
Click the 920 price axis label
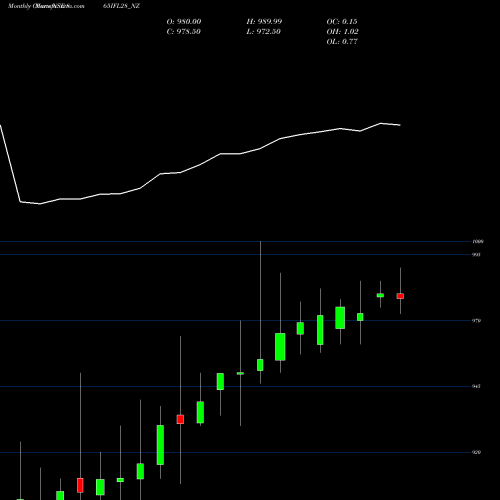click(x=476, y=452)
